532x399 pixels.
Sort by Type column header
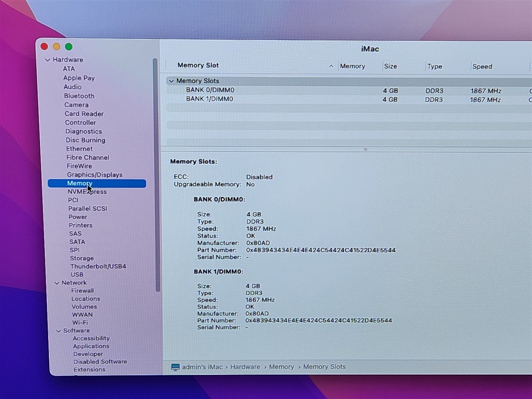coord(435,66)
